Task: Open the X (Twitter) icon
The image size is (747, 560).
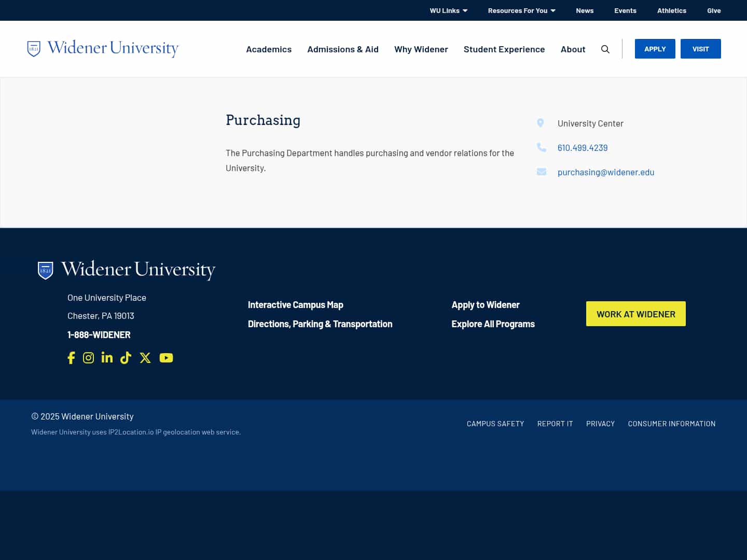Action: [145, 358]
